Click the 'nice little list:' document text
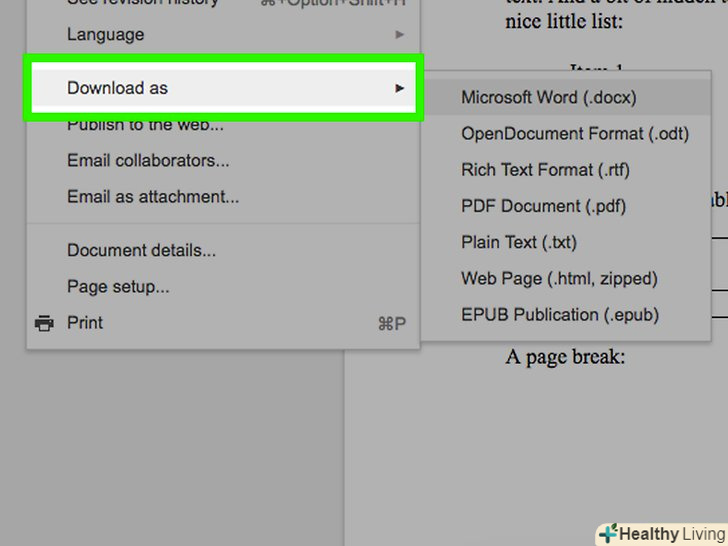 [564, 21]
